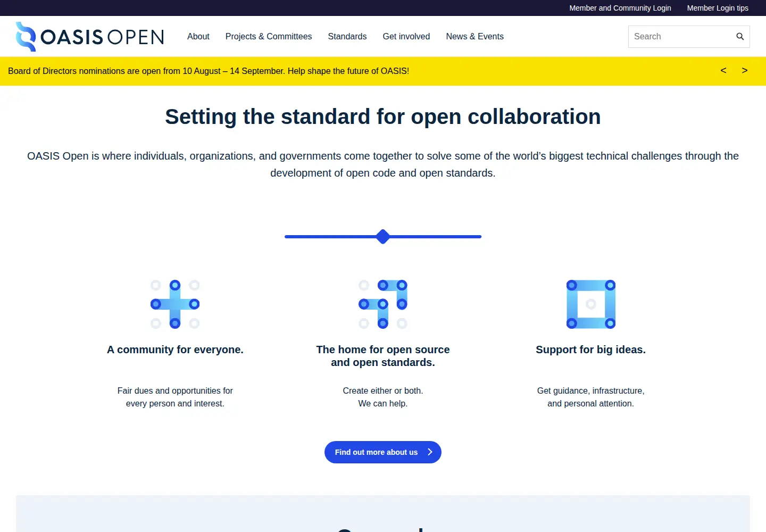The width and height of the screenshot is (766, 532).
Task: Open the About menu
Action: pos(198,37)
